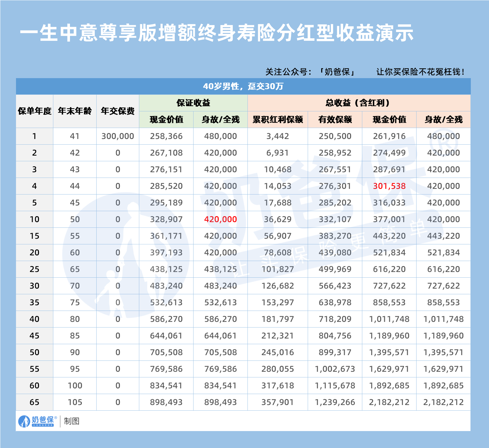Click the red 420,000 cell in year 10 row
The width and height of the screenshot is (489, 448).
221,219
